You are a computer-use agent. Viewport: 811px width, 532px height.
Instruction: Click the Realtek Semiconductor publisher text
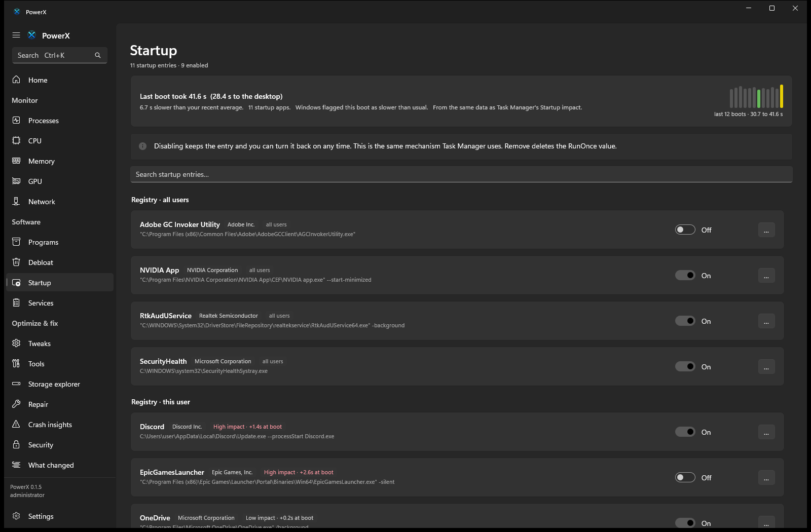229,316
